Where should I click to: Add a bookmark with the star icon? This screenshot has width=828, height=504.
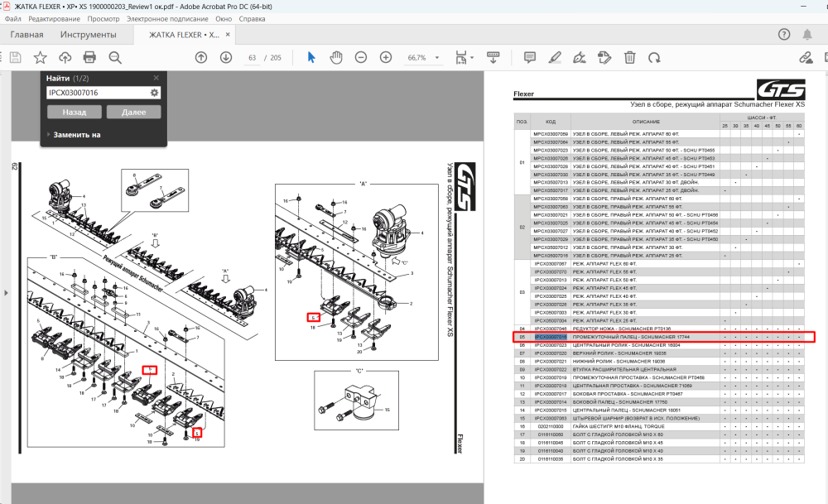tap(40, 58)
